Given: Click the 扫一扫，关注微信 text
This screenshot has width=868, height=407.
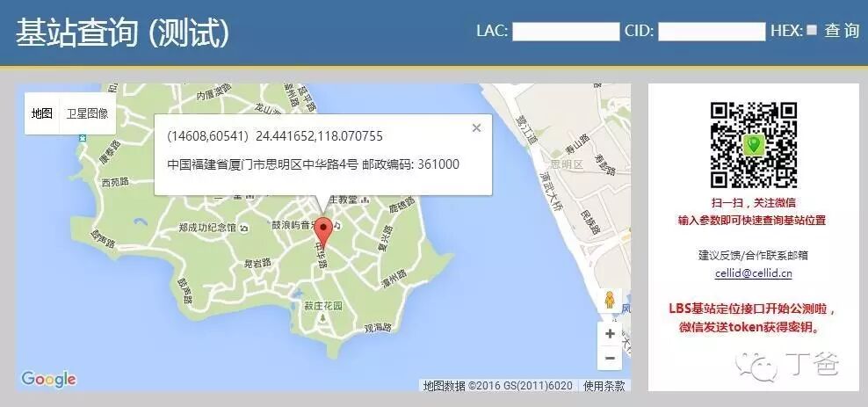Looking at the screenshot, I should coord(754,203).
